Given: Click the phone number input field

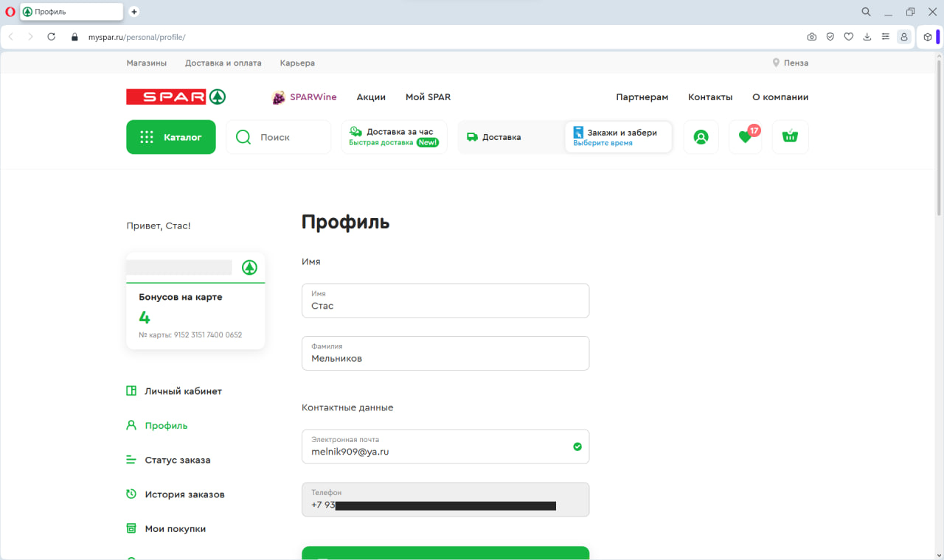Looking at the screenshot, I should (445, 500).
